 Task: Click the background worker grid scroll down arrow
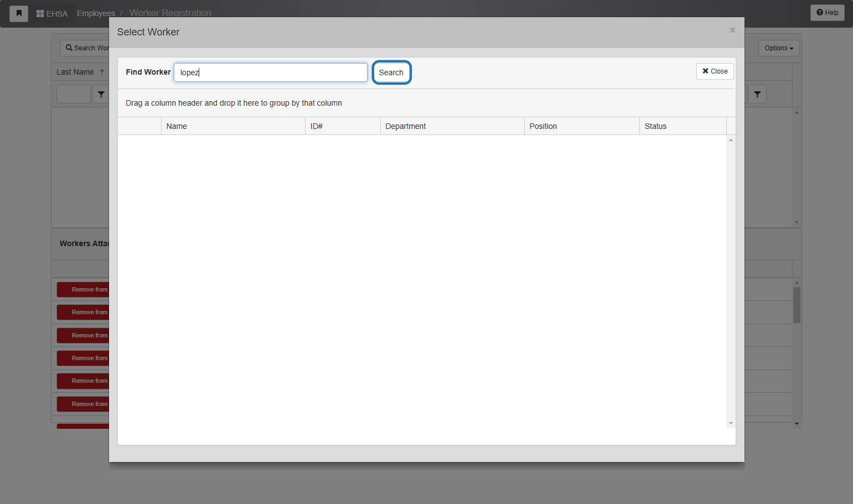tap(797, 222)
